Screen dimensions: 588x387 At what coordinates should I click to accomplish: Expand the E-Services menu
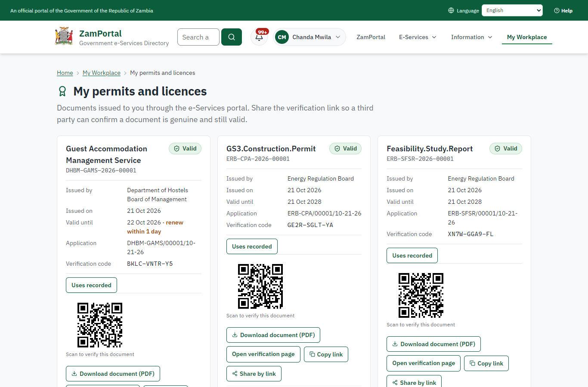tap(418, 37)
